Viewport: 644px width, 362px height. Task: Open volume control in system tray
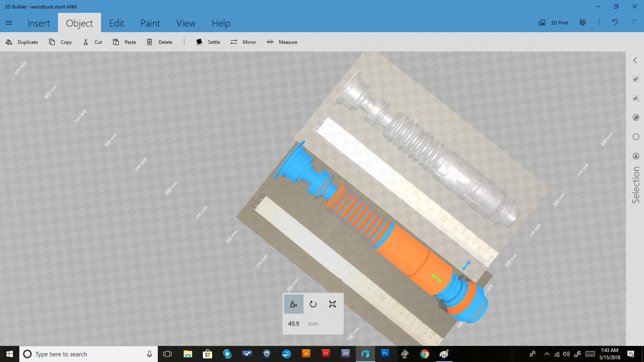pyautogui.click(x=567, y=354)
